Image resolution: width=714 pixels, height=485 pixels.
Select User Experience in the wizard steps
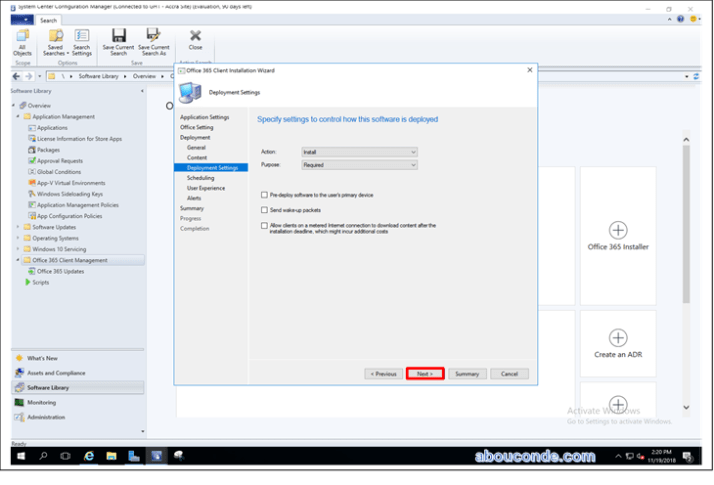[x=206, y=188]
